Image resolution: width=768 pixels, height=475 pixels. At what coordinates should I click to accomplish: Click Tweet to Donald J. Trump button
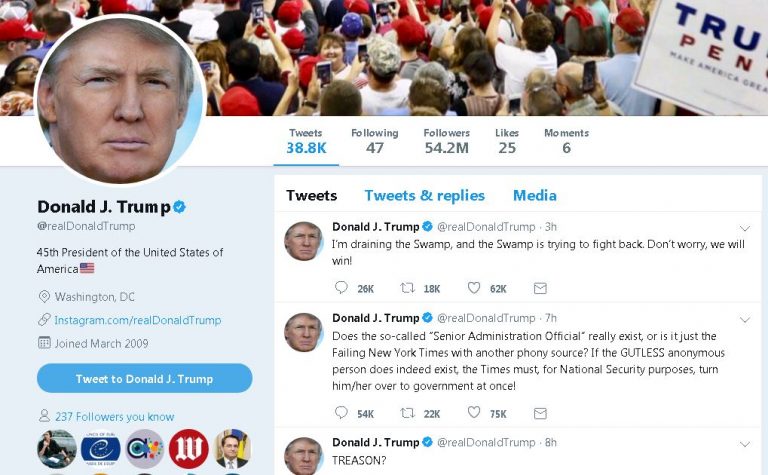(x=144, y=379)
